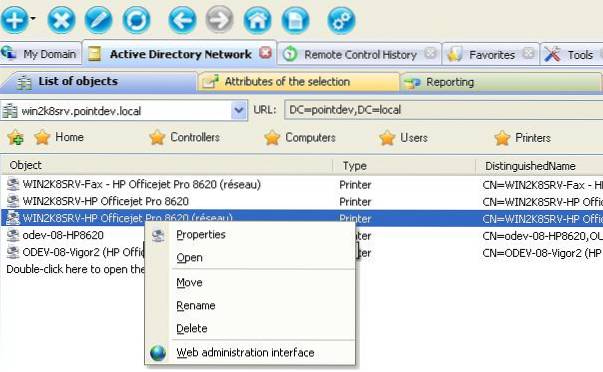603x372 pixels.
Task: Expand the win2k8srv.pointdev.local domain dropdown
Action: [x=239, y=110]
